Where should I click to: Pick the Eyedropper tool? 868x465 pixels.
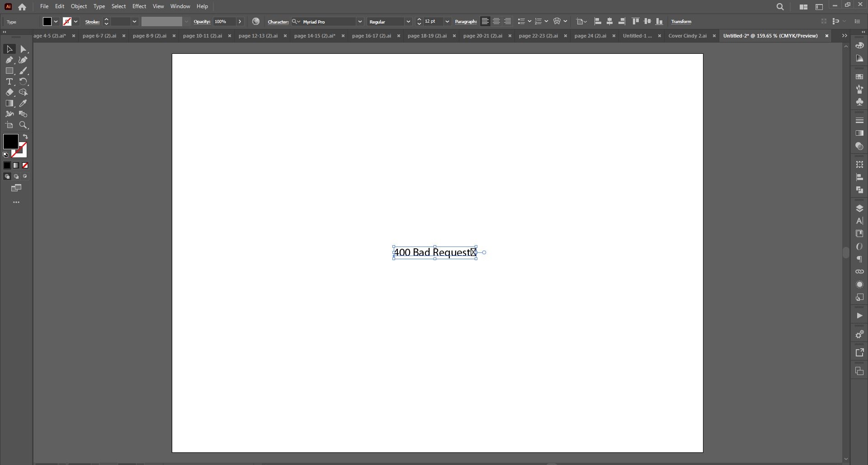(23, 103)
